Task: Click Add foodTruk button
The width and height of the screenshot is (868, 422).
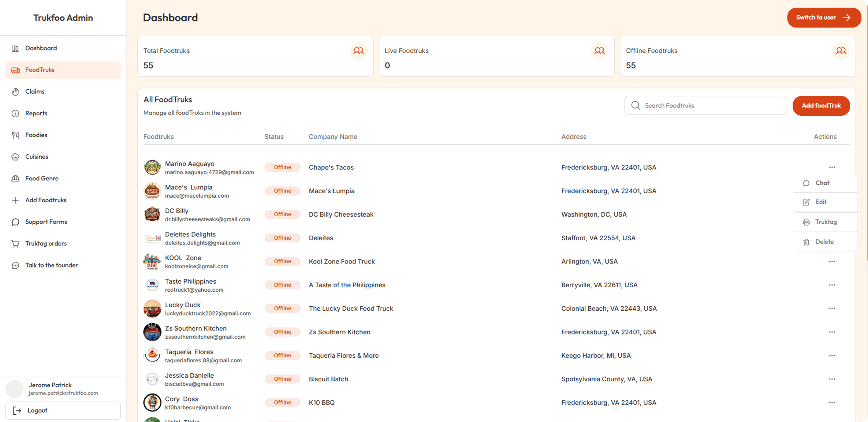Action: click(821, 106)
